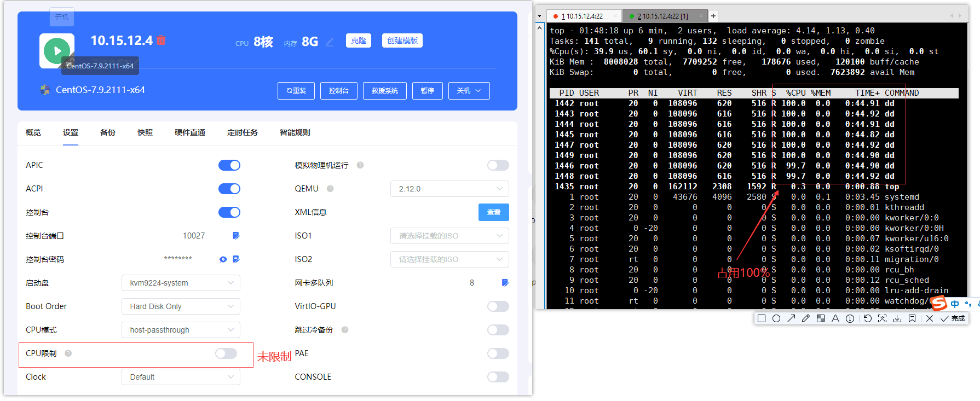Image resolution: width=980 pixels, height=401 pixels.
Task: Click the 查看 XML info button
Action: click(x=494, y=212)
